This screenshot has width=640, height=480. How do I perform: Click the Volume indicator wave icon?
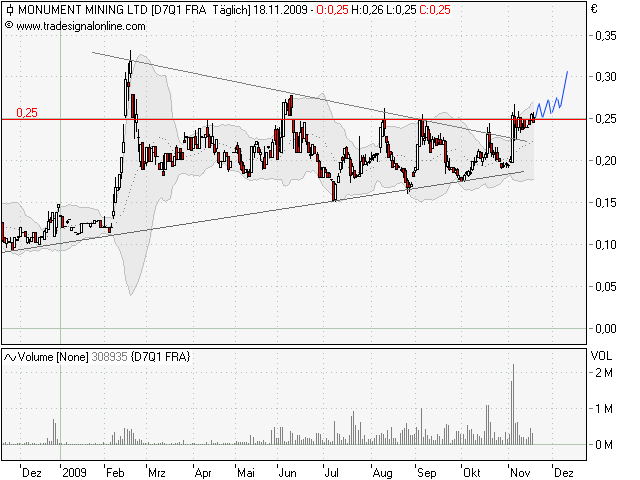coord(10,358)
